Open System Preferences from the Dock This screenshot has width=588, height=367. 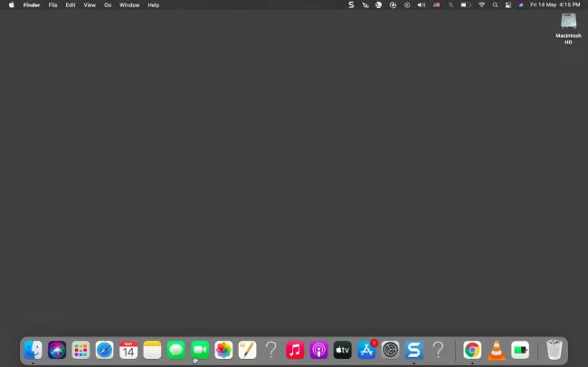[x=390, y=350]
